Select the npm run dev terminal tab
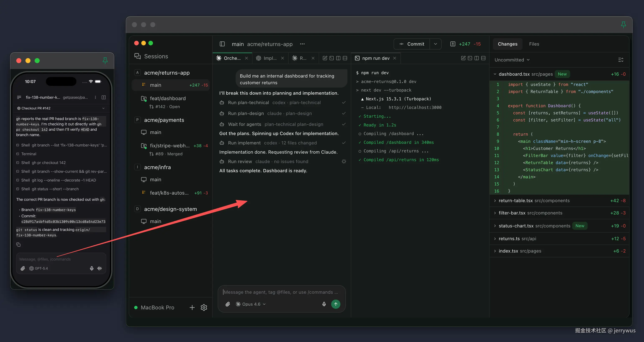The image size is (644, 342). pyautogui.click(x=375, y=58)
